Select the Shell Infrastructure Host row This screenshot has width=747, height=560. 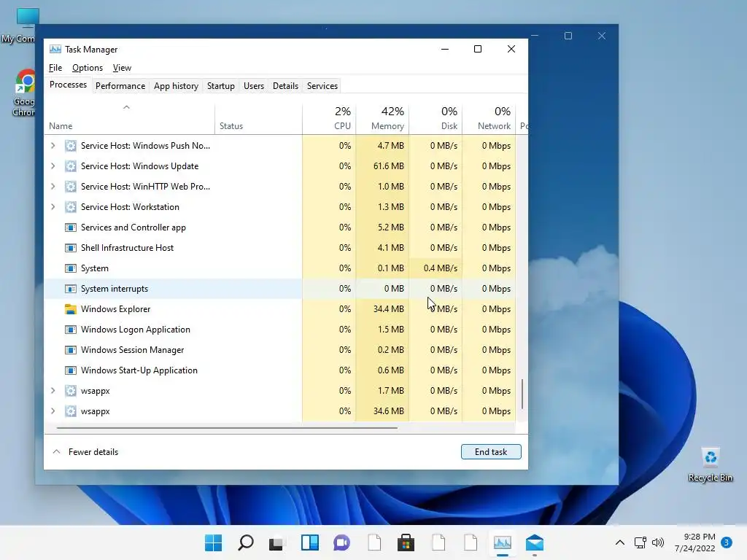pyautogui.click(x=279, y=248)
